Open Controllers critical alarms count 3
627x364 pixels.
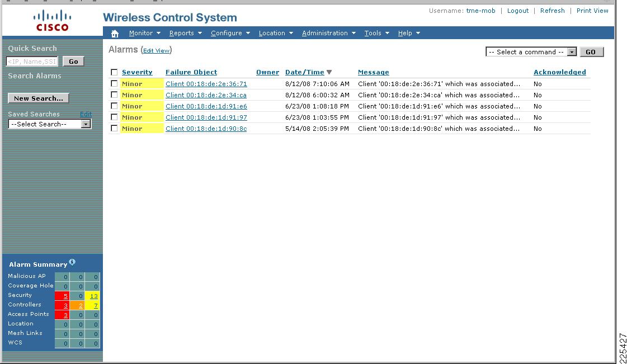tap(65, 306)
